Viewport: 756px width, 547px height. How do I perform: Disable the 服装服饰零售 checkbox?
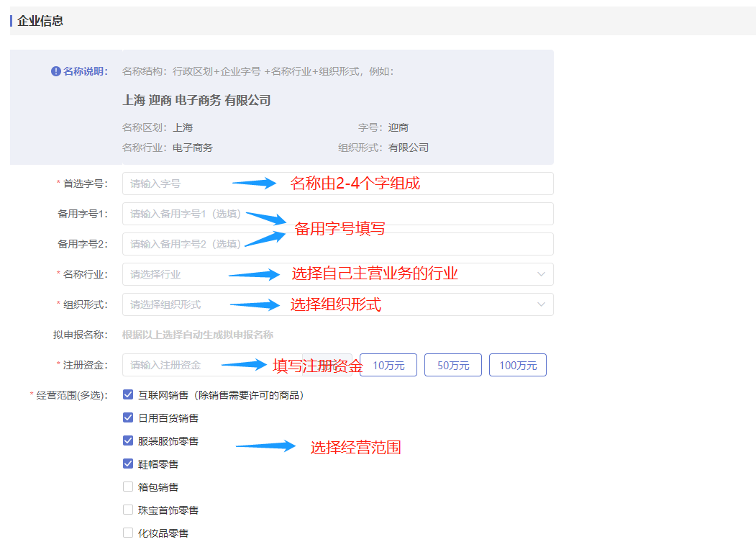(x=128, y=440)
